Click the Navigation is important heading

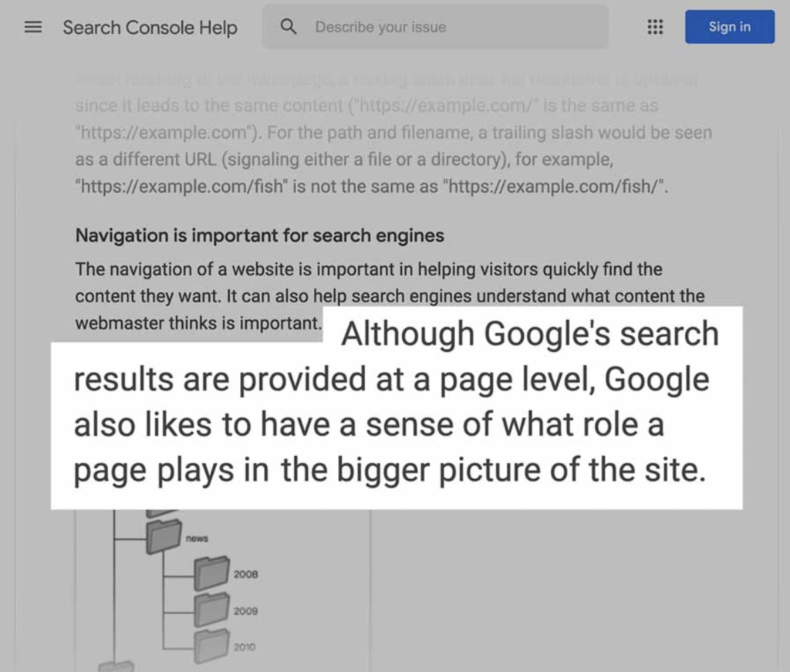click(259, 235)
